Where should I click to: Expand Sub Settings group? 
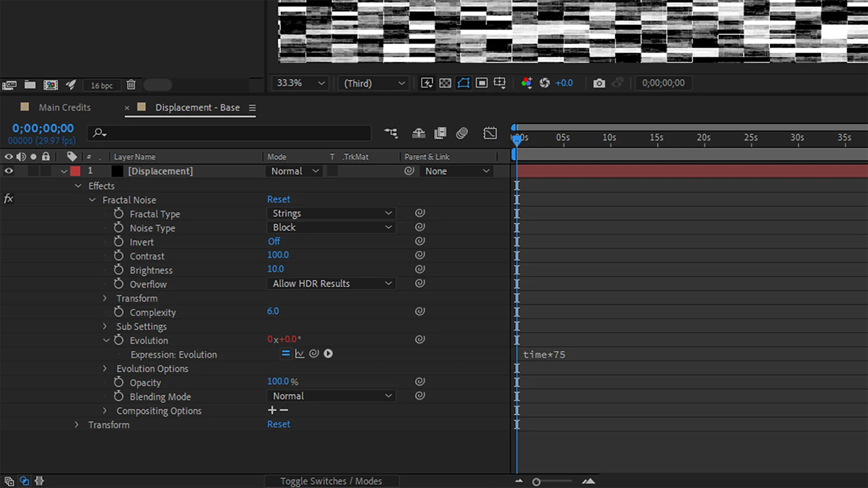click(105, 326)
